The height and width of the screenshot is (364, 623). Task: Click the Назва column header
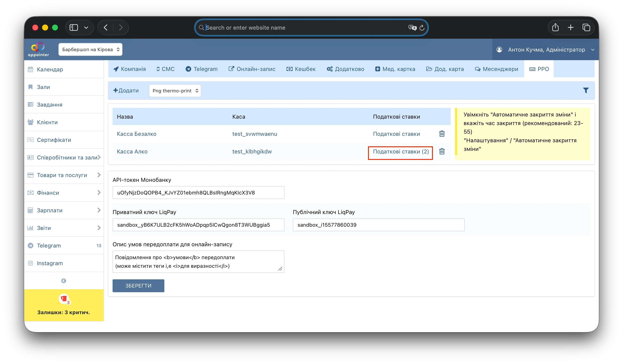[125, 116]
